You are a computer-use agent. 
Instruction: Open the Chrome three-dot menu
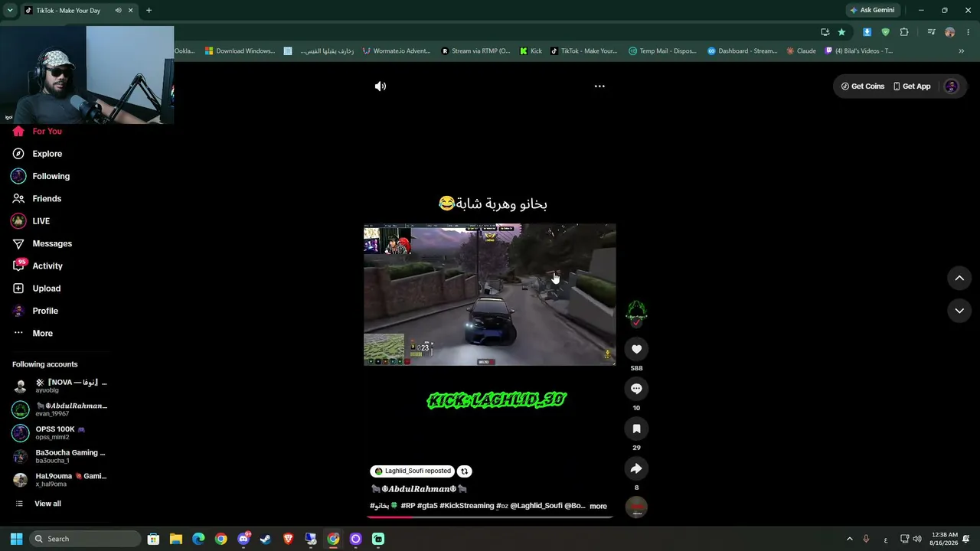pos(969,32)
